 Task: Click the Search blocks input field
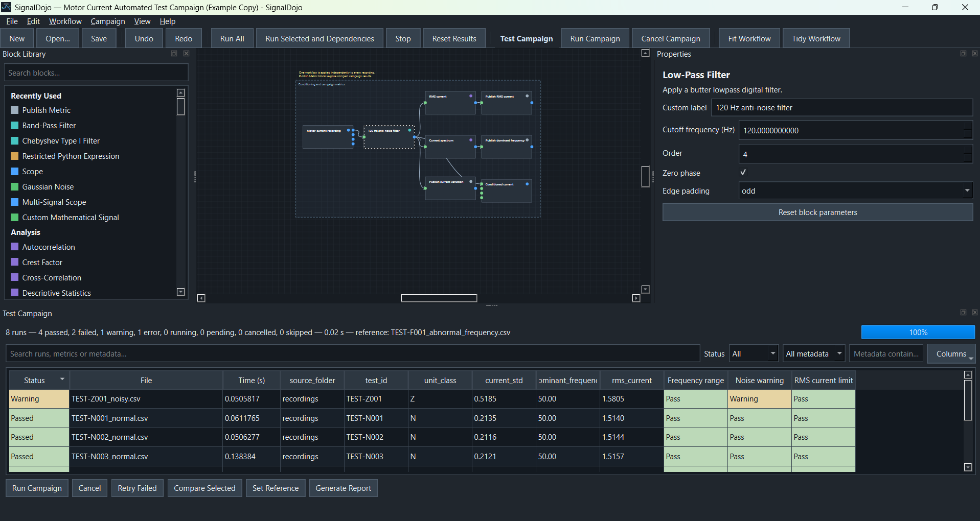coord(96,73)
